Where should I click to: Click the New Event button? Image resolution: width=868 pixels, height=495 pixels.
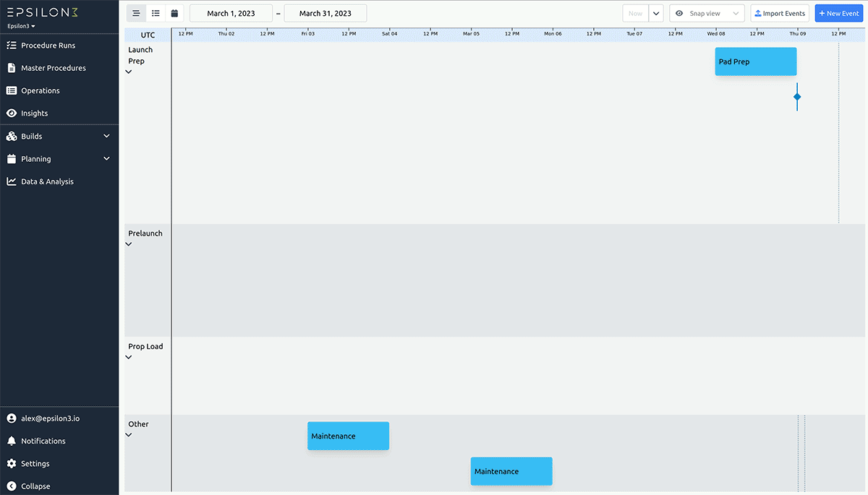coord(838,12)
